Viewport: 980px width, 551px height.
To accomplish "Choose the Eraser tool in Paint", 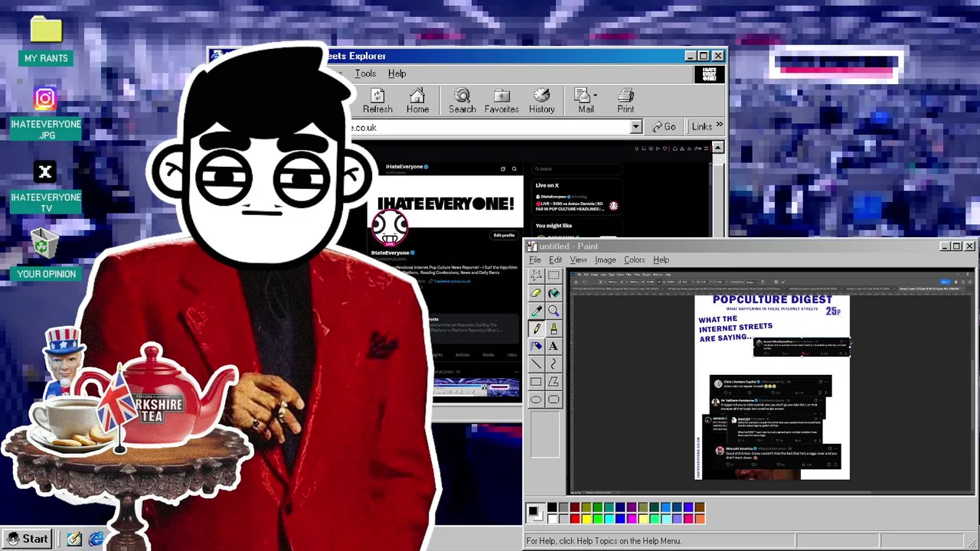I will [x=536, y=293].
